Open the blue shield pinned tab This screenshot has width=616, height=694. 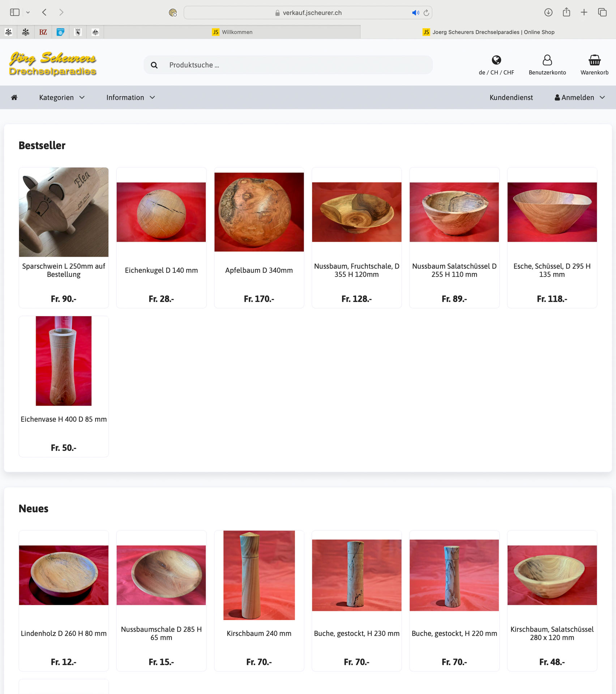point(60,32)
